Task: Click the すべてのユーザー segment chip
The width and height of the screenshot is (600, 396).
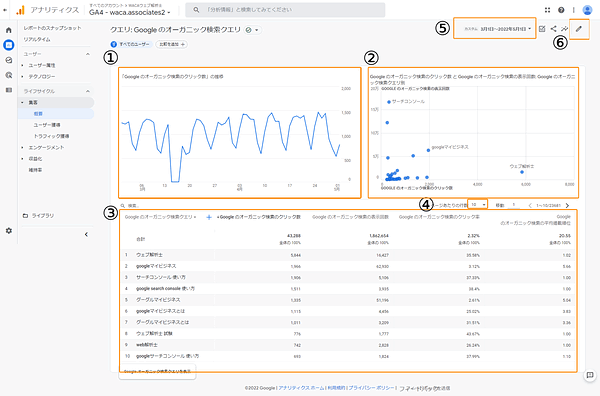Action: pyautogui.click(x=132, y=44)
